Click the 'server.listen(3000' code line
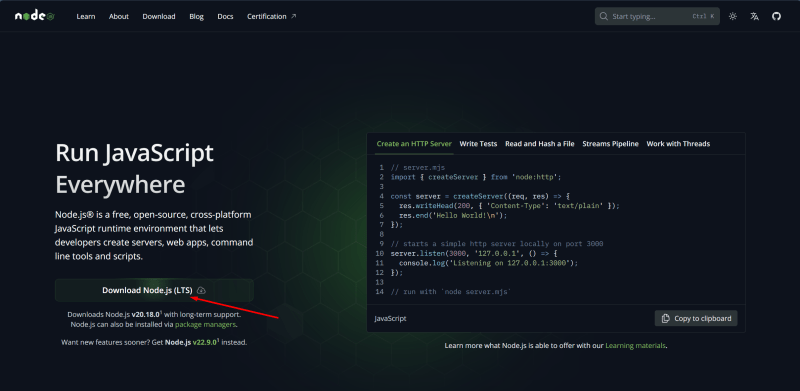Screen dimensions: 800x391 (x=474, y=253)
